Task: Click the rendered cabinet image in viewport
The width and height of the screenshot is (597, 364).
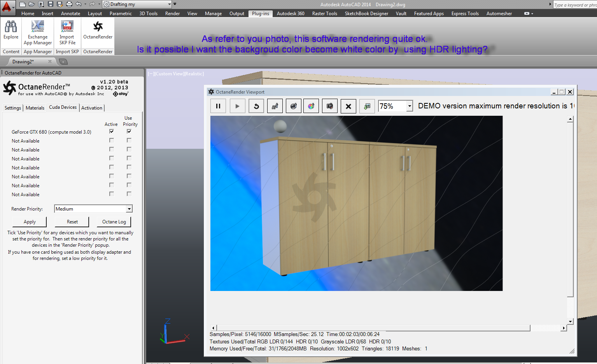Action: coord(356,203)
